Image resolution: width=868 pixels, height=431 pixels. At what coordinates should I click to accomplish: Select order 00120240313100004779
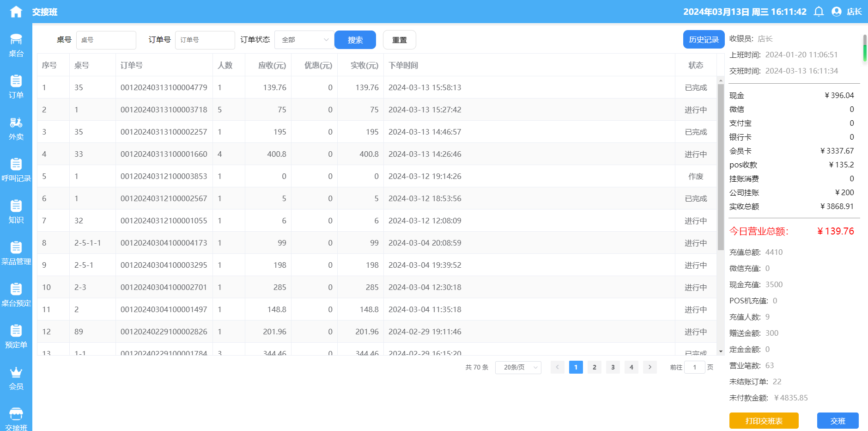164,87
